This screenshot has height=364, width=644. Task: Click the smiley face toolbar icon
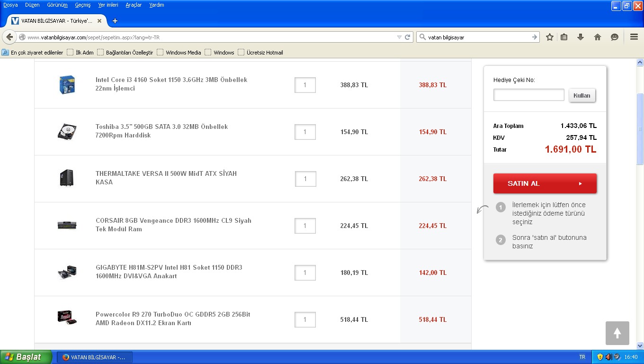(615, 37)
